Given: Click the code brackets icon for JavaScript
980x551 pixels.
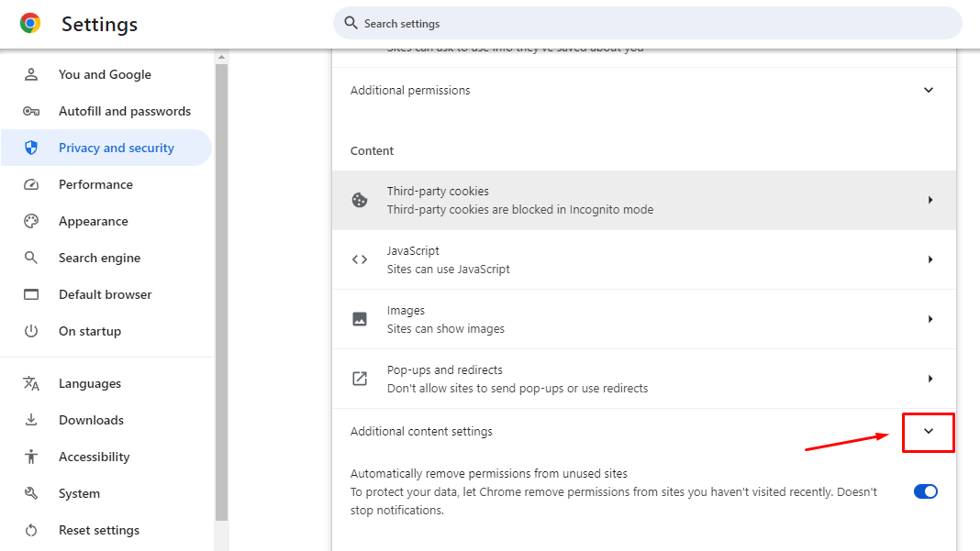Looking at the screenshot, I should click(x=360, y=259).
